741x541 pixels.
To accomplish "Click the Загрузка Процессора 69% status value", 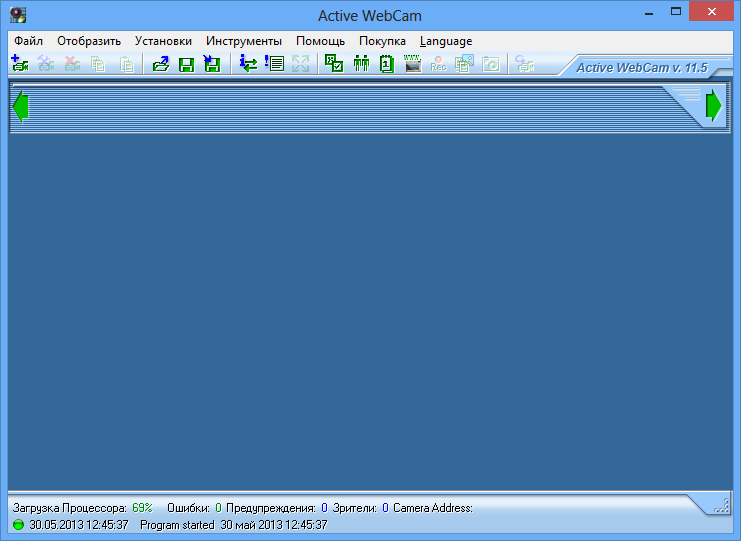I will [x=142, y=508].
